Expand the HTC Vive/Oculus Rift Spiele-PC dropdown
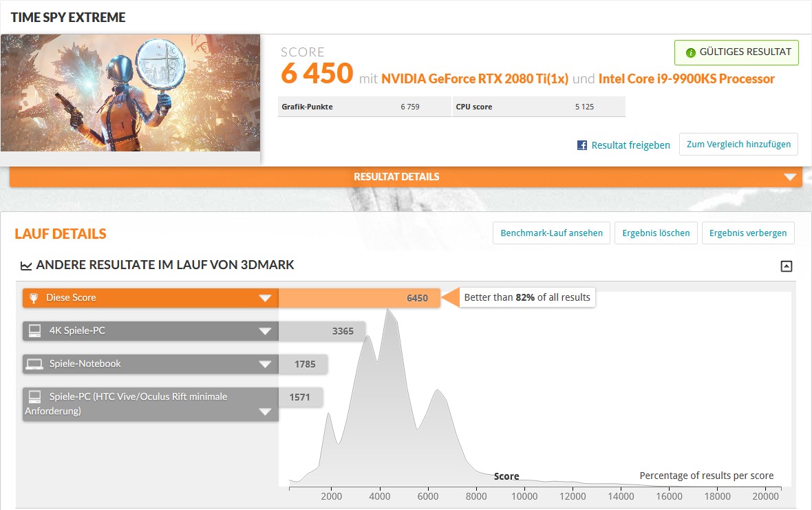 pos(265,412)
